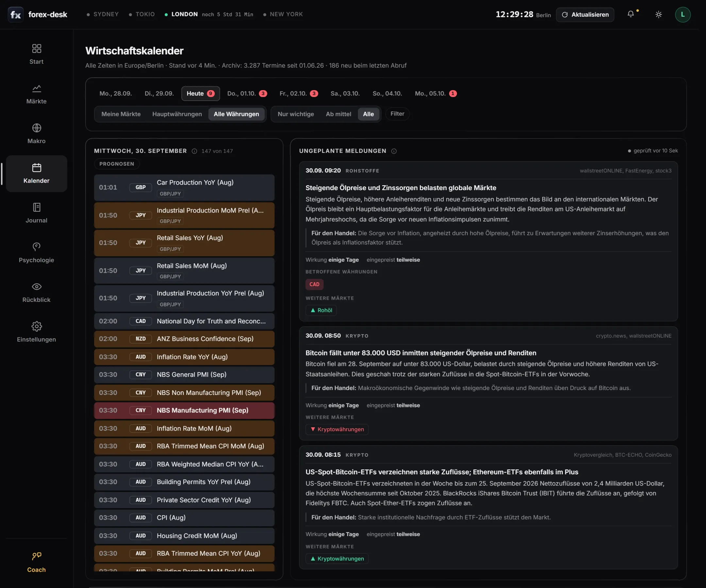Viewport: 706px width, 588px height.
Task: Select the Di., 29.09. day tab
Action: [159, 93]
